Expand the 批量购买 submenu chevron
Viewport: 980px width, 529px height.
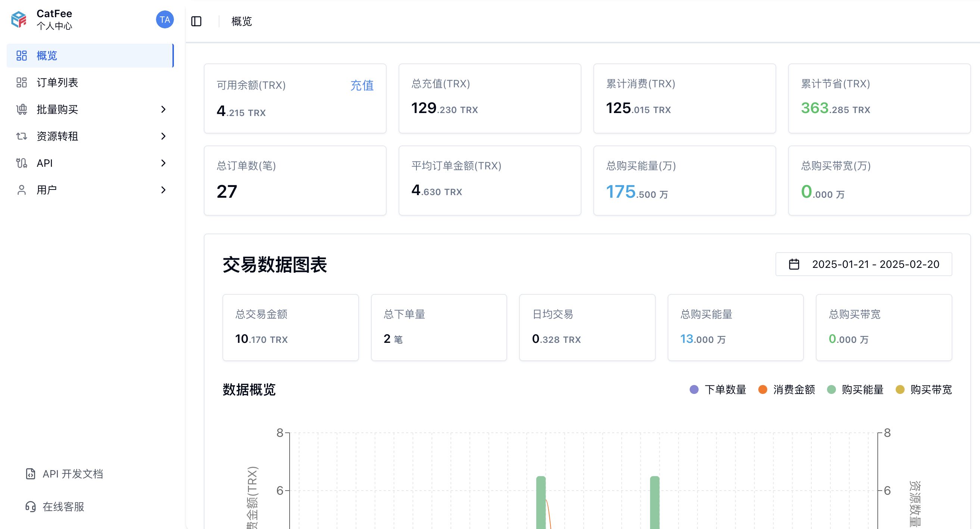click(163, 110)
